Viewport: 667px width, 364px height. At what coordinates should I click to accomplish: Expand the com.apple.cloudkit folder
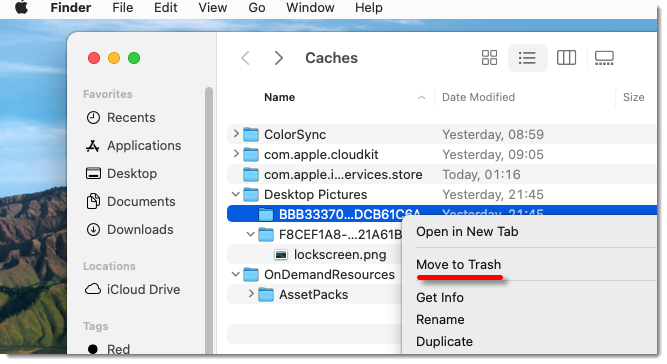click(x=236, y=154)
